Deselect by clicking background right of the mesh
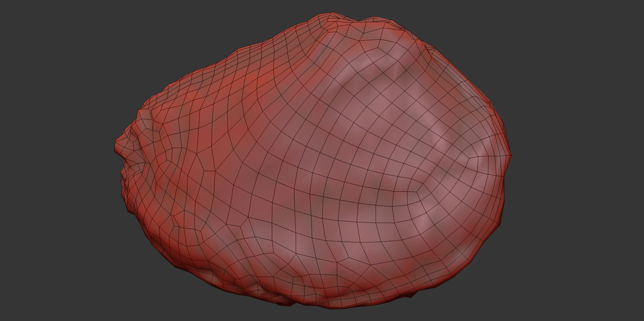 (580, 154)
